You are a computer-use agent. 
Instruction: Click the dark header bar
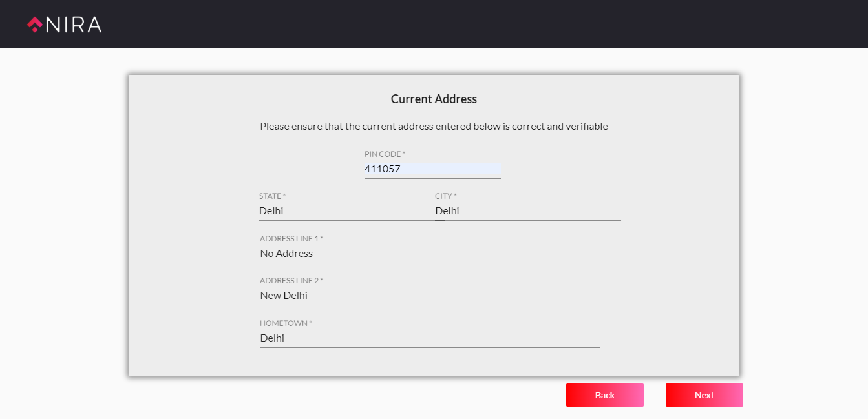pos(452,24)
